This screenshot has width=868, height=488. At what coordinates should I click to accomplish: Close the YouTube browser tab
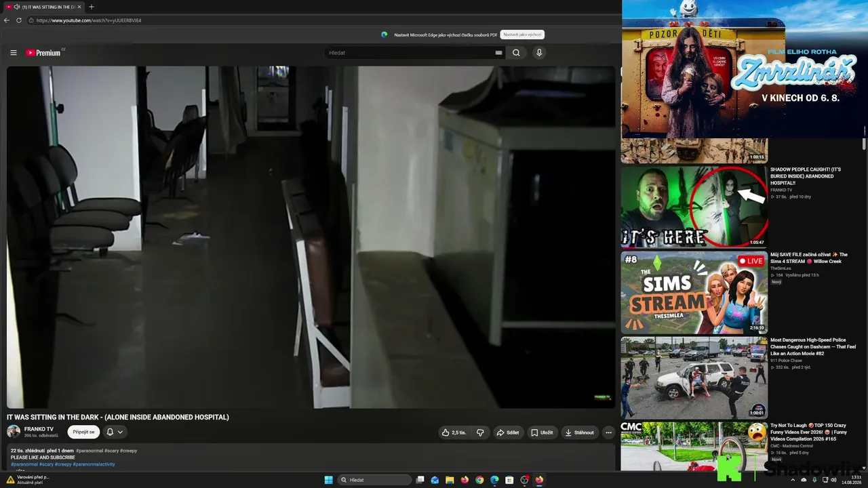point(79,7)
